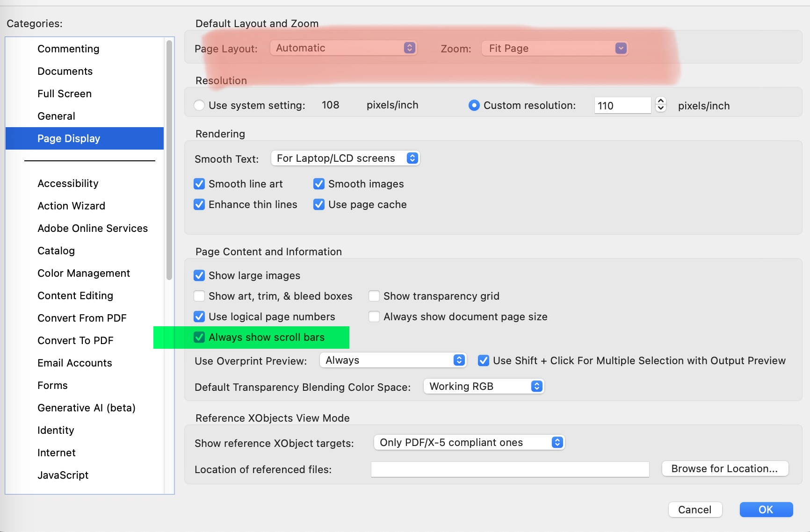The width and height of the screenshot is (810, 532).
Task: Enable "Show transparency grid"
Action: 374,296
